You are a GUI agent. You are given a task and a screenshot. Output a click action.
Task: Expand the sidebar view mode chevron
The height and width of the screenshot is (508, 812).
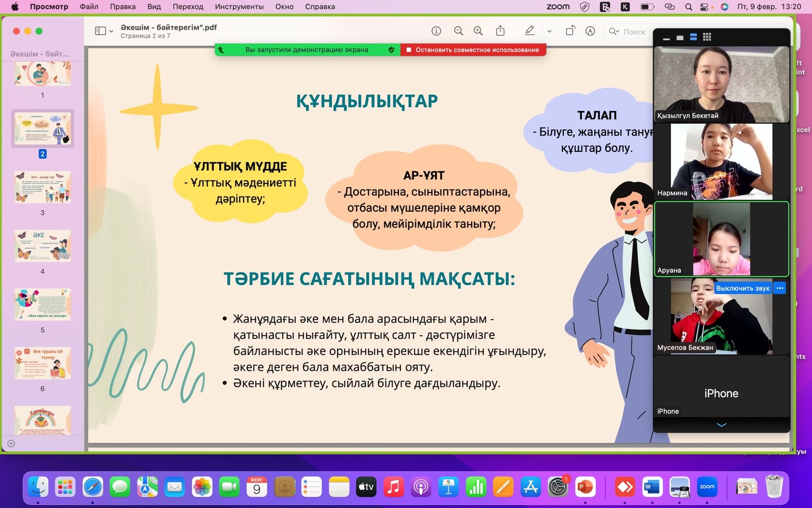click(111, 31)
